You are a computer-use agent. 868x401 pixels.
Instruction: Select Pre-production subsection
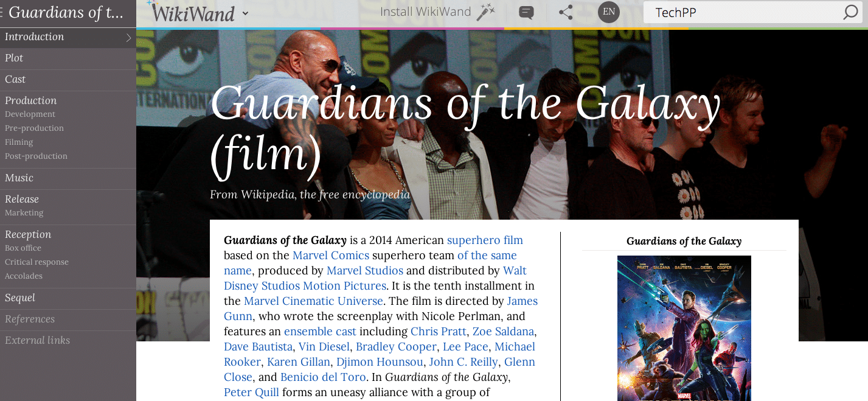click(34, 128)
